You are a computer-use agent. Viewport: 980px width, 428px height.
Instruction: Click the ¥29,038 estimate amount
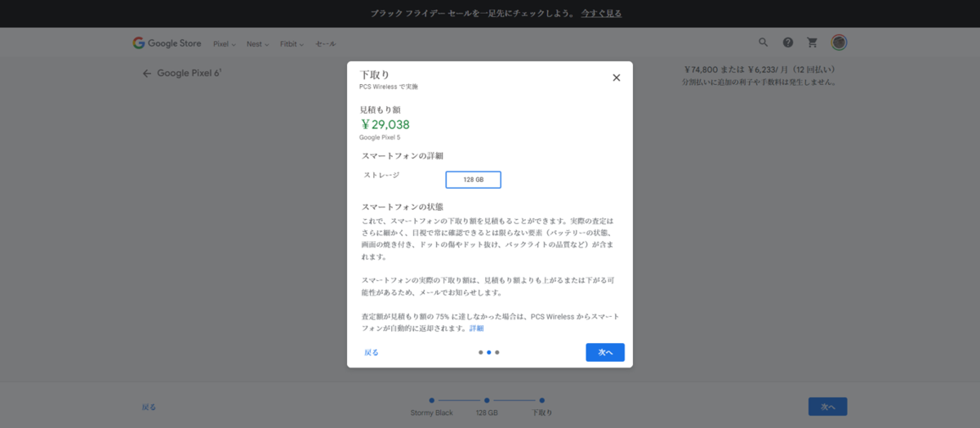tap(385, 124)
